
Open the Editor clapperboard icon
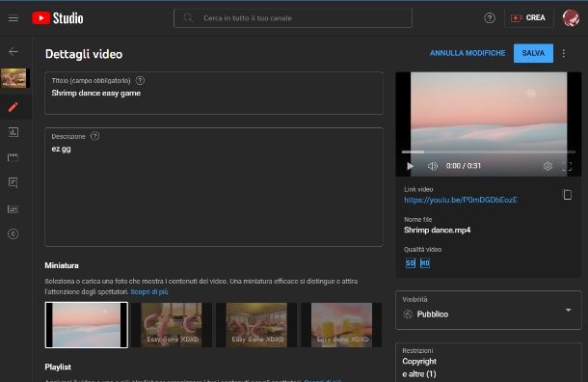click(13, 157)
